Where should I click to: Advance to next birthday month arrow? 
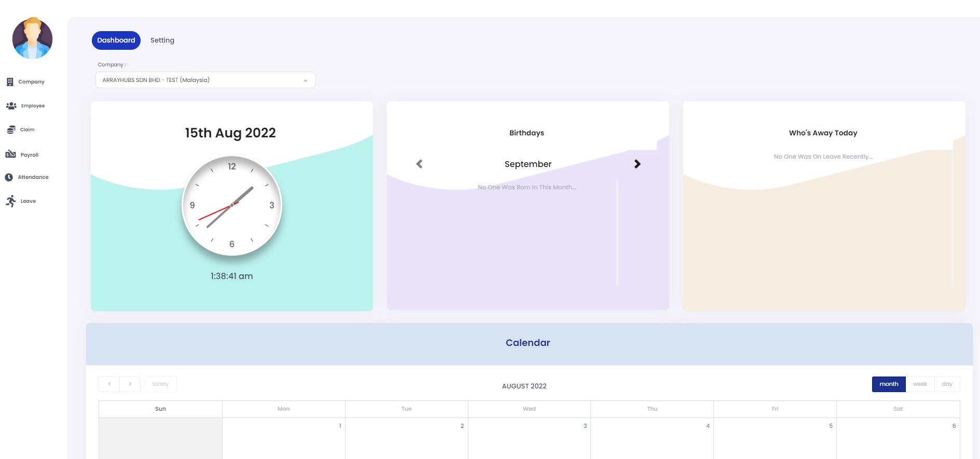coord(637,164)
